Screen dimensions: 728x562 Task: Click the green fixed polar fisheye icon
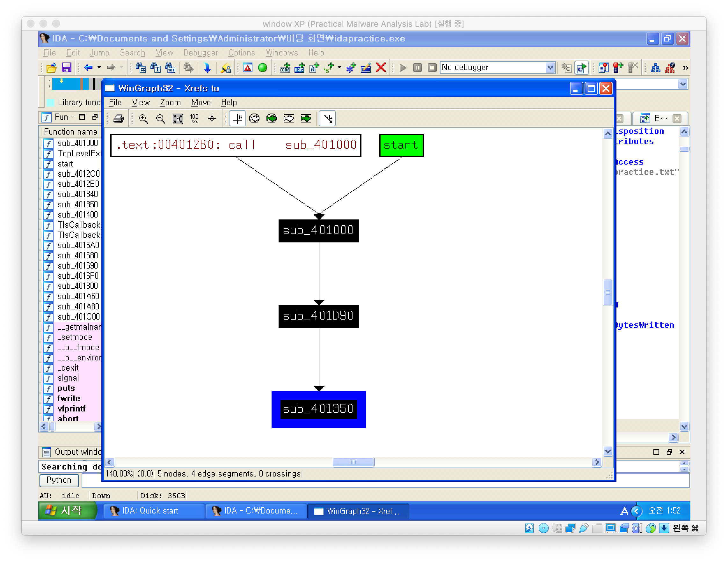point(272,119)
